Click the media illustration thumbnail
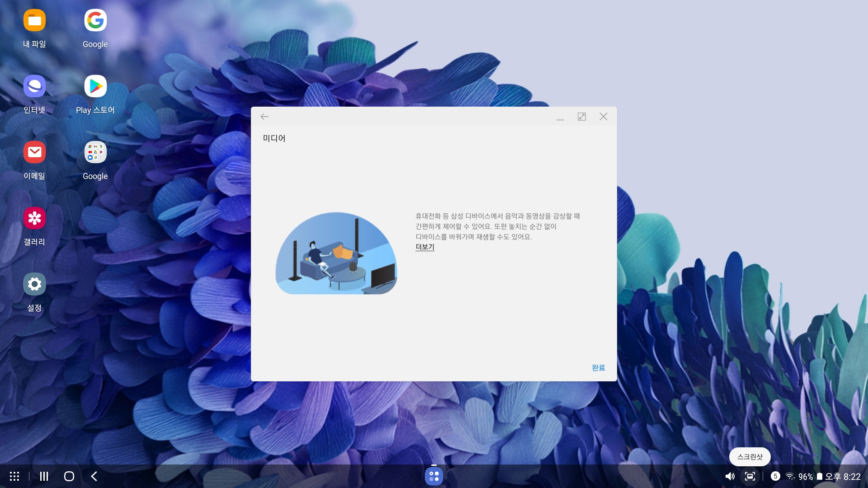 coord(336,253)
